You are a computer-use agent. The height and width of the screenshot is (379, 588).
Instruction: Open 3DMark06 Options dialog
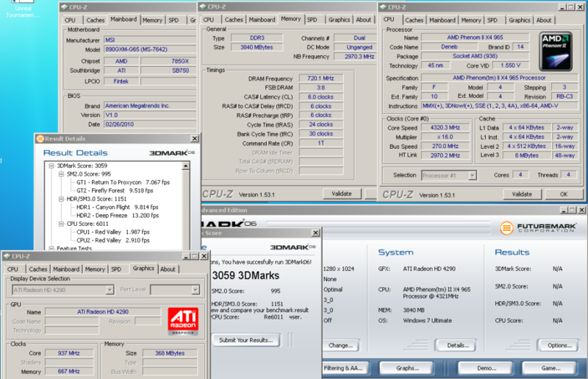pyautogui.click(x=559, y=345)
